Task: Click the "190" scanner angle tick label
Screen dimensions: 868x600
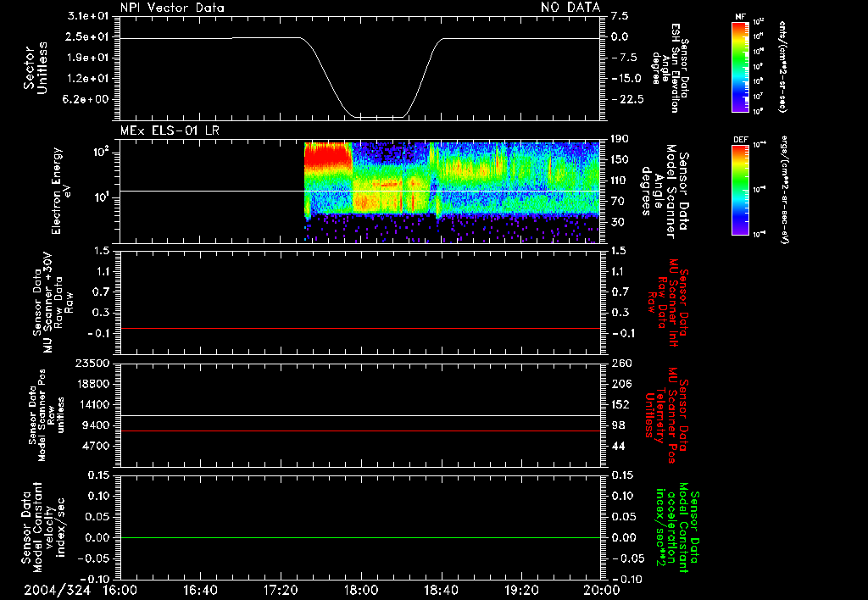Action: (620, 139)
